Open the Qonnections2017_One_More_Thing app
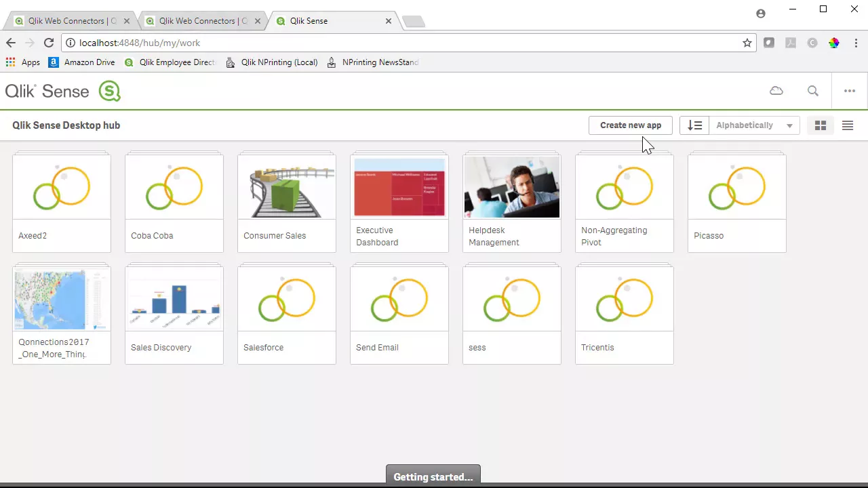 pos(62,315)
